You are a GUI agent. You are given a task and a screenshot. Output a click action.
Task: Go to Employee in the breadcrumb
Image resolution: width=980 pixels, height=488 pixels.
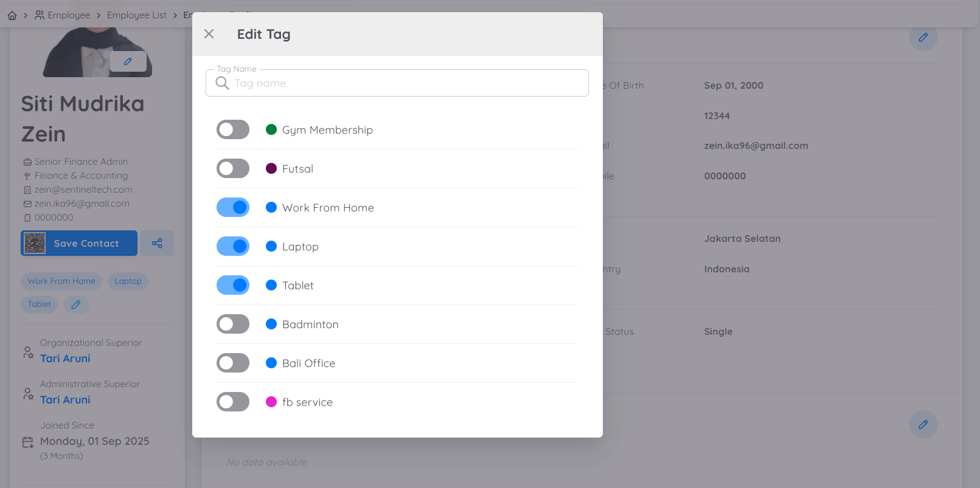pos(68,15)
